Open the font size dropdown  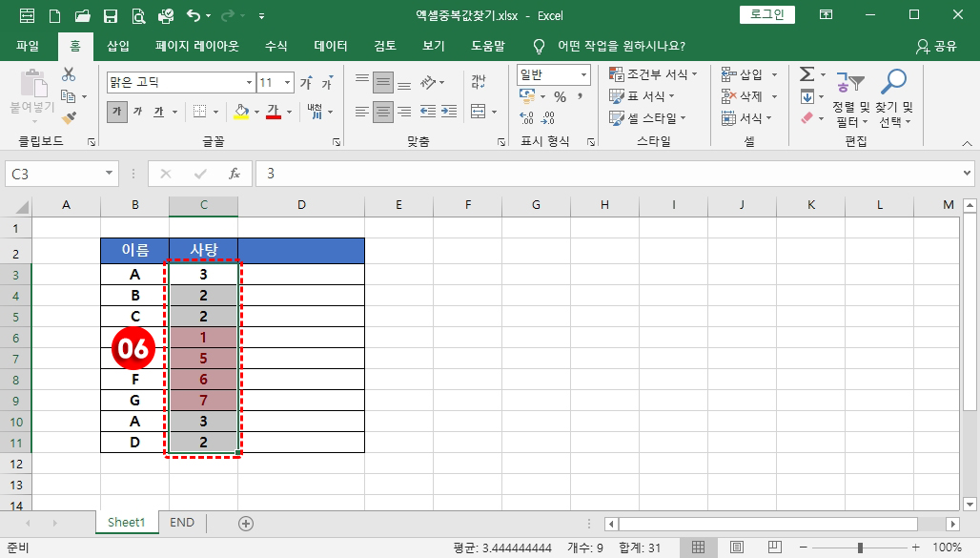pos(286,82)
